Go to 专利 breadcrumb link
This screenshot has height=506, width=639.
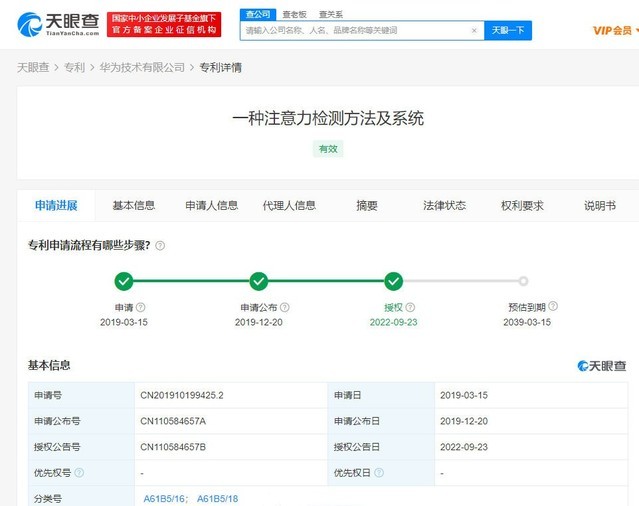[75, 68]
